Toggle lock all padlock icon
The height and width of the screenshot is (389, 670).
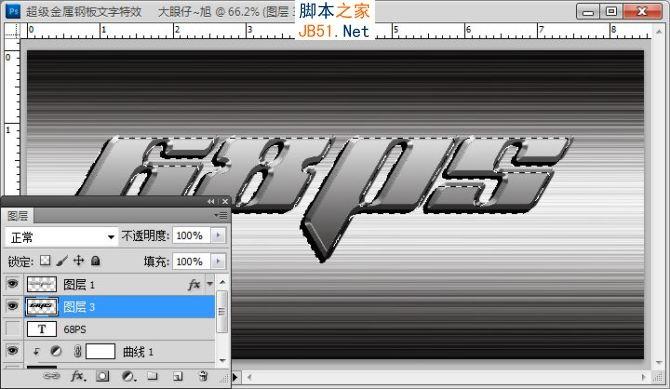[x=96, y=260]
